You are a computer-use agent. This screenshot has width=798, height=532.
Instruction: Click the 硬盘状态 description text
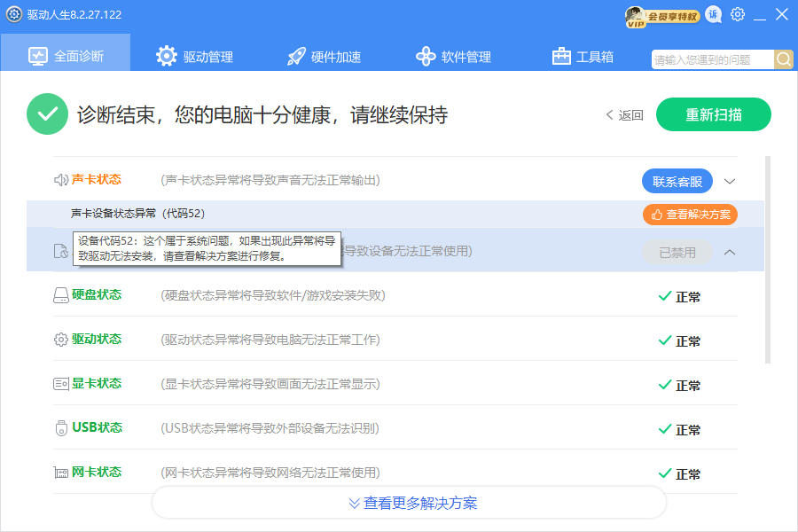pos(273,295)
